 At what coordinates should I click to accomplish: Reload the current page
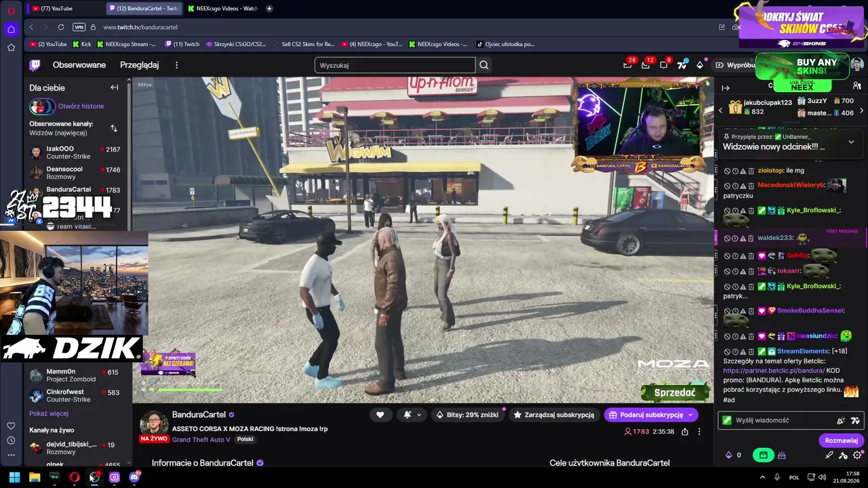click(61, 27)
